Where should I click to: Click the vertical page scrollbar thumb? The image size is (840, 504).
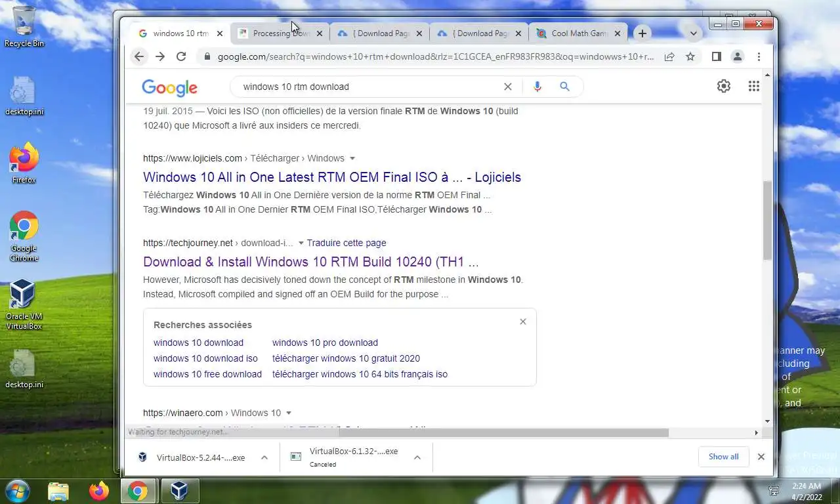pyautogui.click(x=767, y=220)
